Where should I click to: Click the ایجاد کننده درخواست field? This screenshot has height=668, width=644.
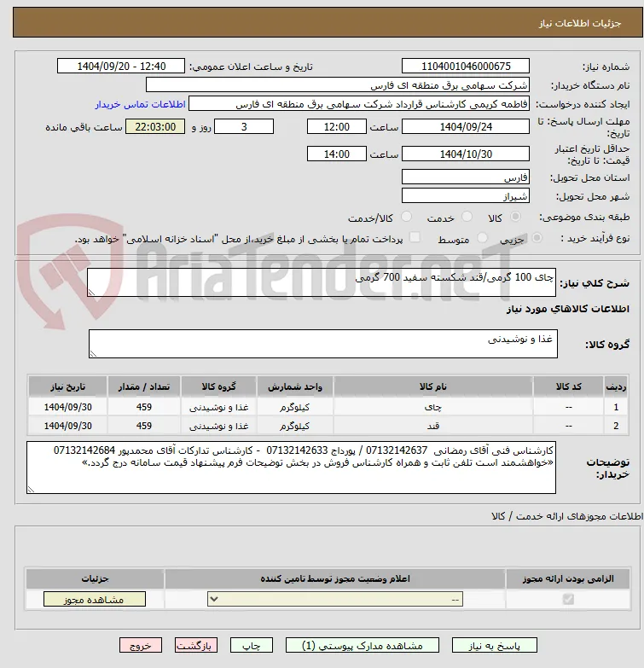click(x=359, y=103)
